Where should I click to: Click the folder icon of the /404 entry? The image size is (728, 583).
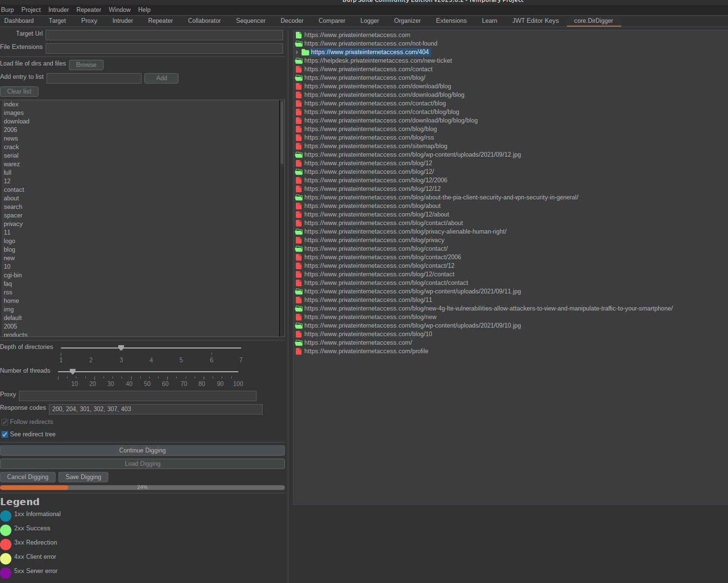click(305, 52)
